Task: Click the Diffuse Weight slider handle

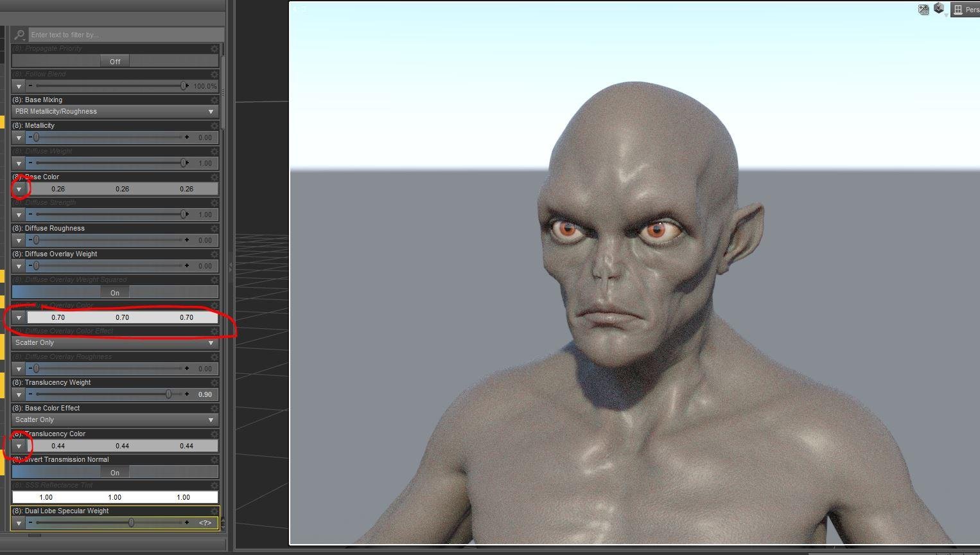Action: tap(184, 163)
